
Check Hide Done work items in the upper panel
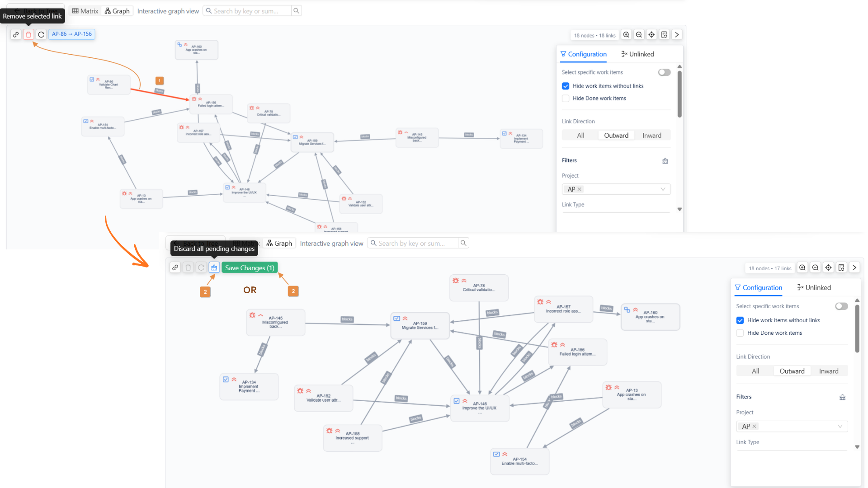point(566,99)
